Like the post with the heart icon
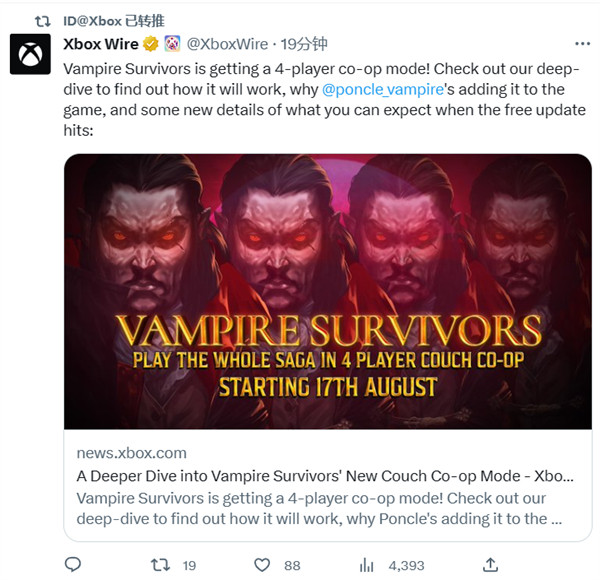Viewport: 600px width, 580px height. [x=262, y=565]
